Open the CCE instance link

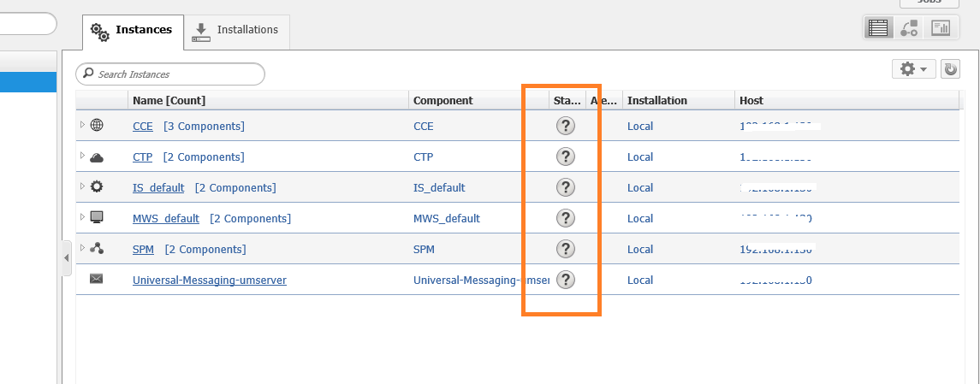142,126
